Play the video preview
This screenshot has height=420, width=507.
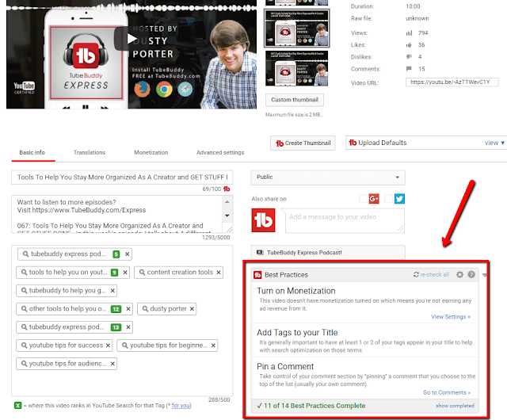[x=132, y=39]
